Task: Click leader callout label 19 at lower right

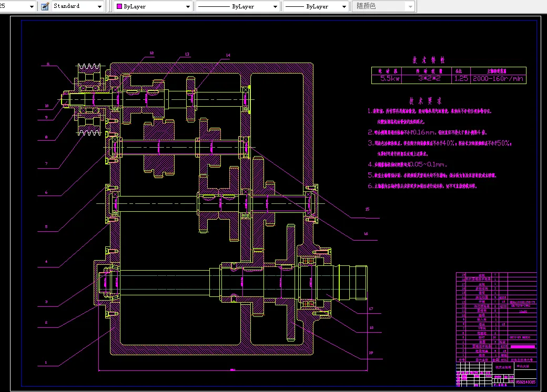Action: coord(371,353)
